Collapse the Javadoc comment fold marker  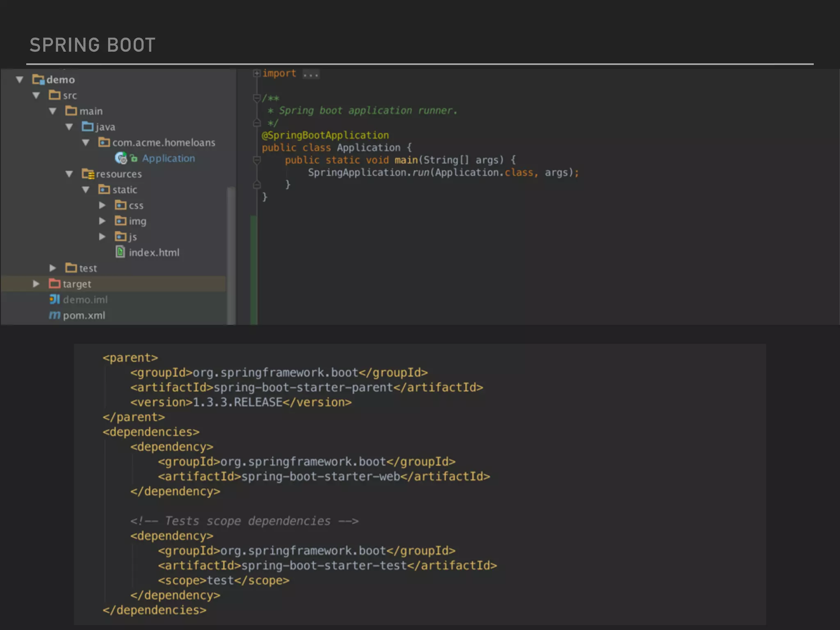click(x=257, y=98)
